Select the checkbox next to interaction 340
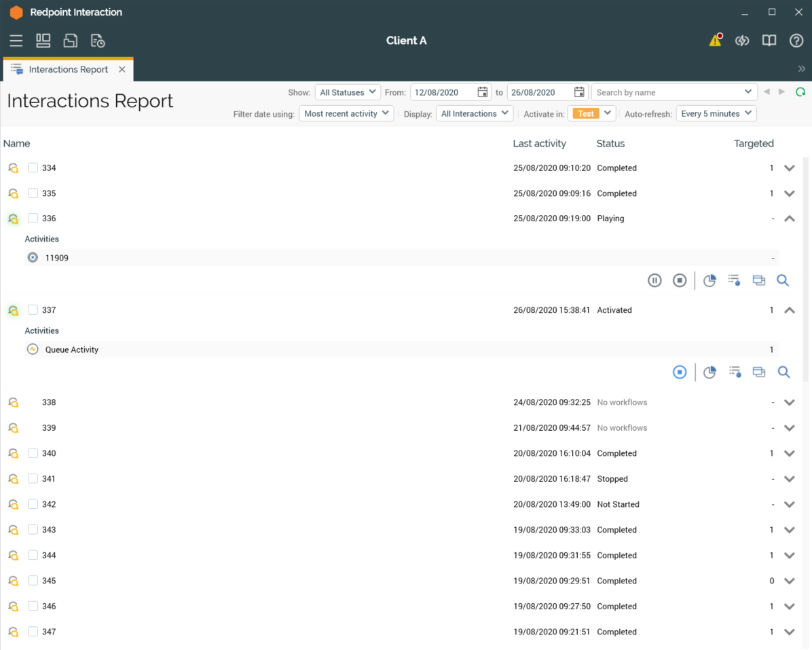The image size is (812, 650). (33, 453)
